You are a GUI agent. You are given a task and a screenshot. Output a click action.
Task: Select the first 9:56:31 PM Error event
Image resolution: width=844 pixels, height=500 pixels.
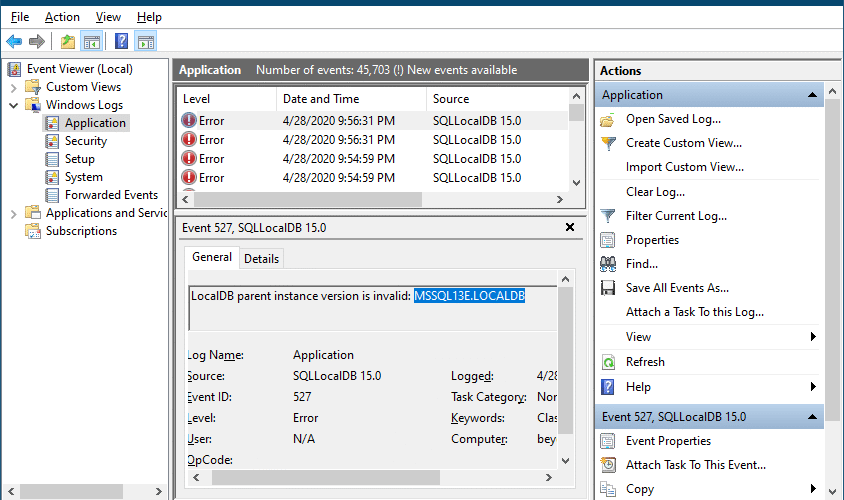click(372, 121)
